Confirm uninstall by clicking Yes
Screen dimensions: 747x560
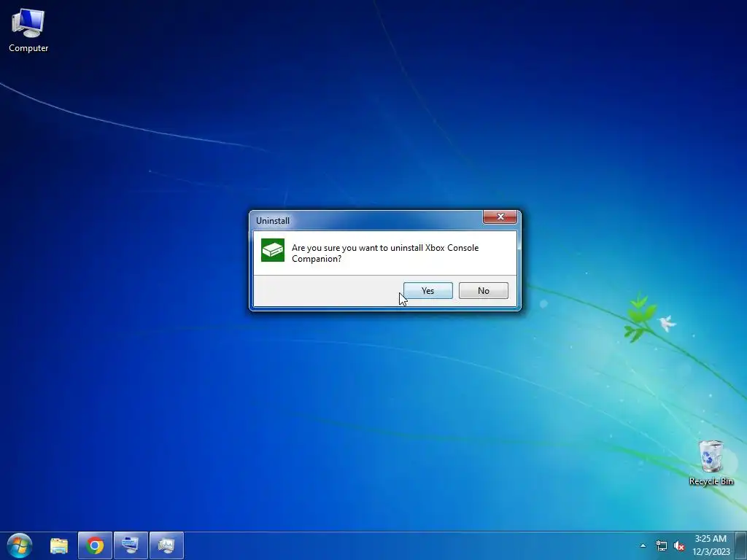click(427, 290)
